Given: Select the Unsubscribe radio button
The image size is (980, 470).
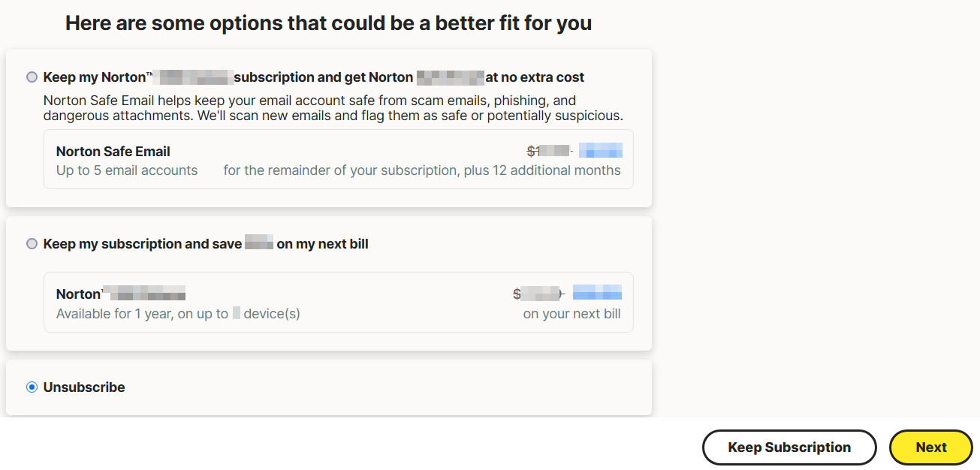Looking at the screenshot, I should click(32, 387).
